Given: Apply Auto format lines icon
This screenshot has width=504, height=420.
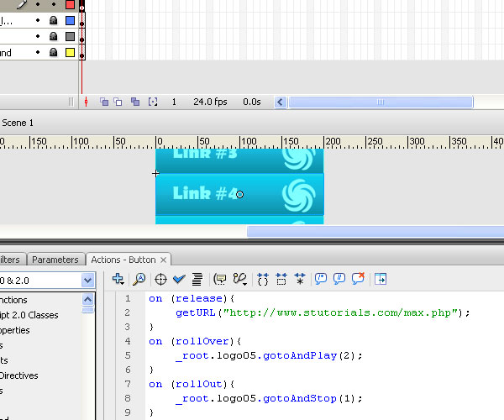Looking at the screenshot, I should [197, 279].
